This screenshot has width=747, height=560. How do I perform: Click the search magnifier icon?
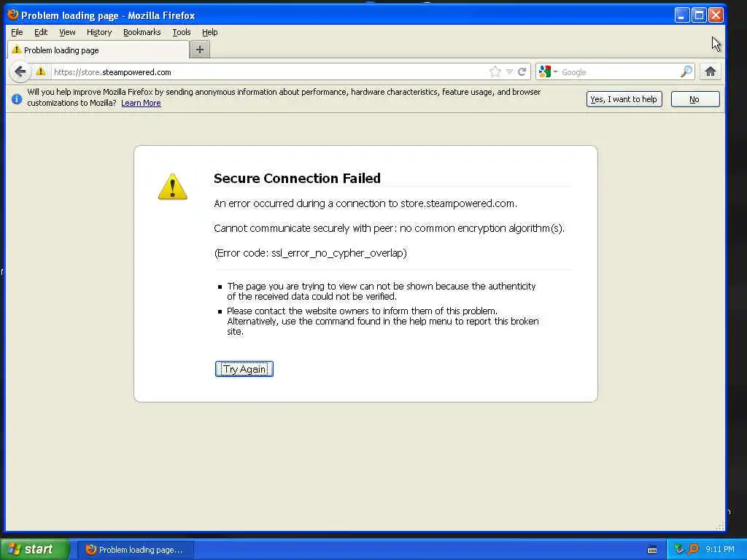(686, 72)
